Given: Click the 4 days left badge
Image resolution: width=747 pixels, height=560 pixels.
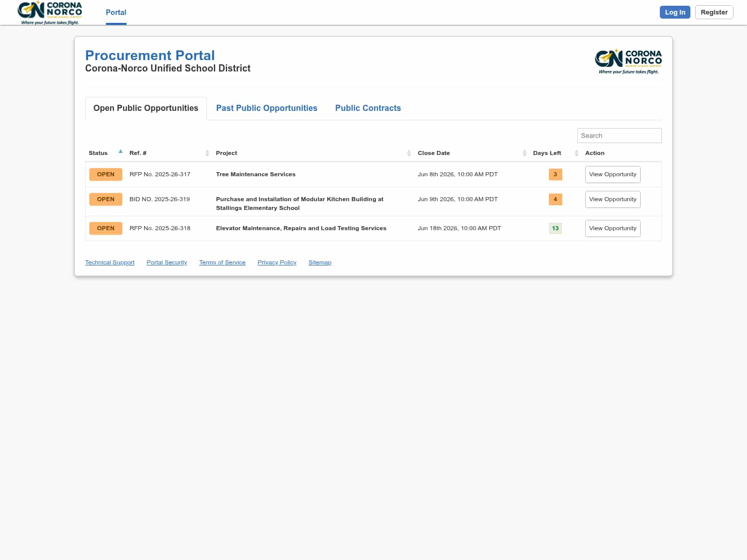Looking at the screenshot, I should click(x=555, y=200).
